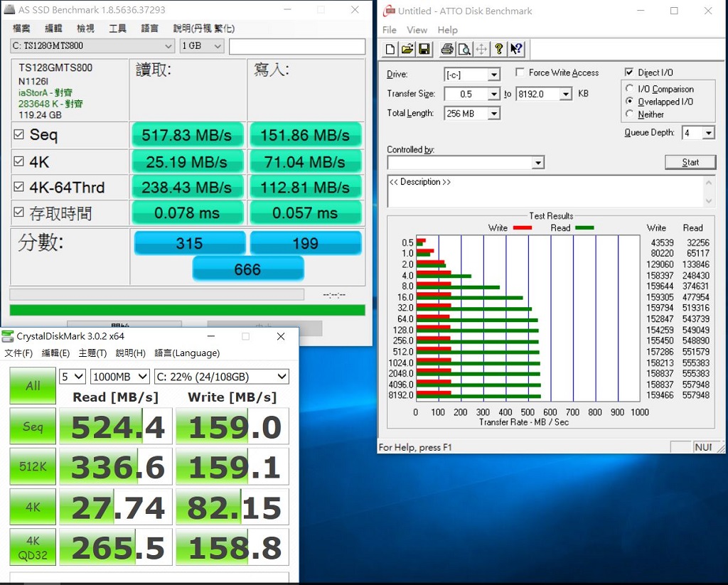Click the 4K QD32 test button
728x585 pixels.
click(x=33, y=547)
